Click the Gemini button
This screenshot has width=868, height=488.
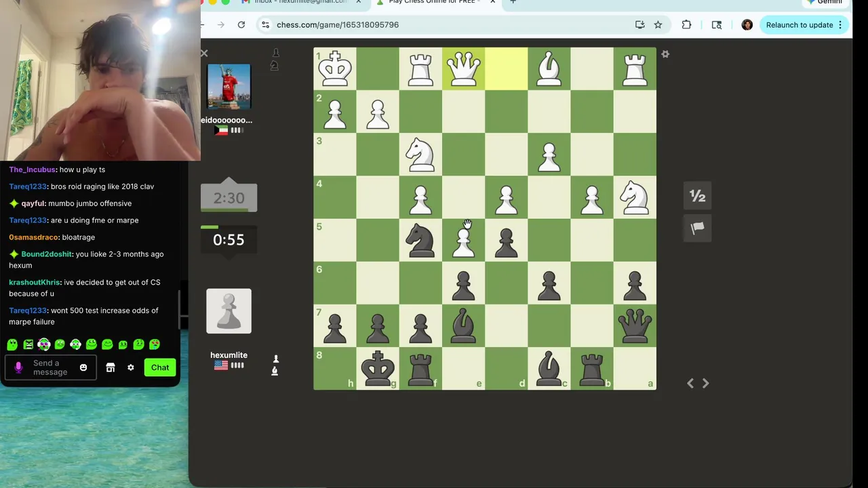click(824, 2)
